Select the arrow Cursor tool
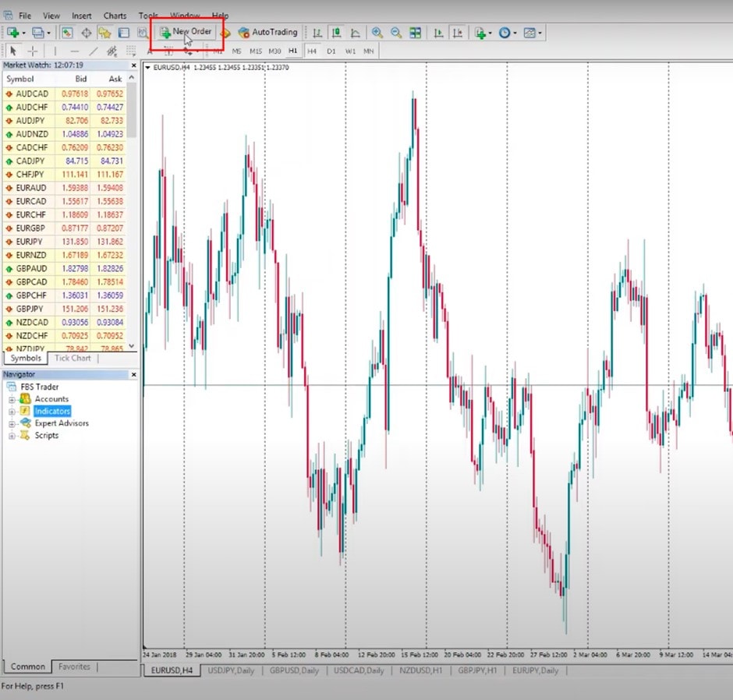 click(x=13, y=51)
